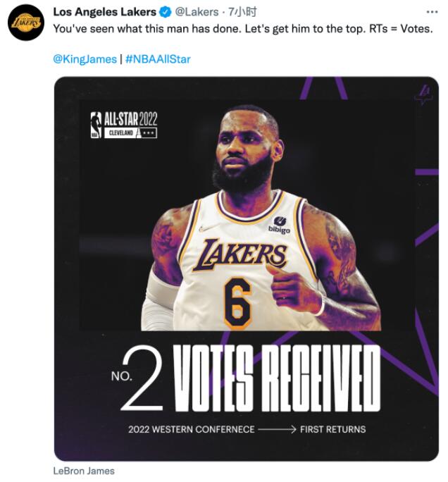Visit the @KingJames mention
This screenshot has width=448, height=482.
[85, 59]
